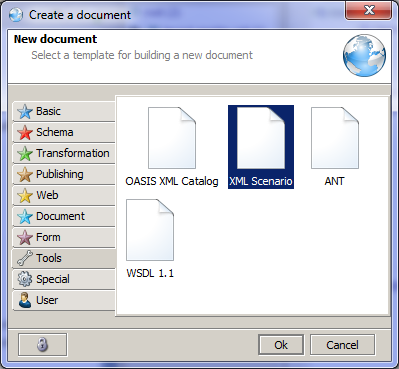This screenshot has width=399, height=369.
Task: Click the padlock icon button
Action: click(x=43, y=345)
